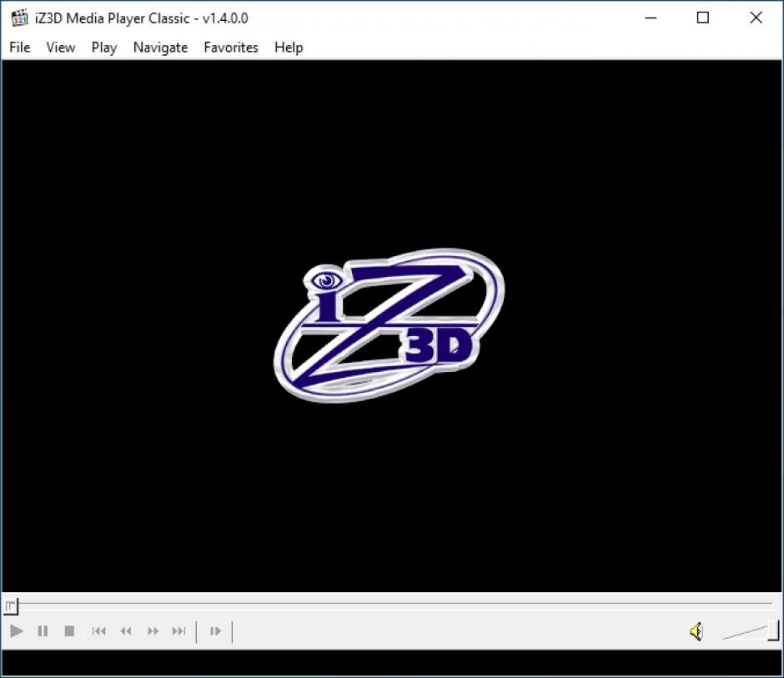Click the seek bar thumb
784x678 pixels.
click(x=11, y=606)
